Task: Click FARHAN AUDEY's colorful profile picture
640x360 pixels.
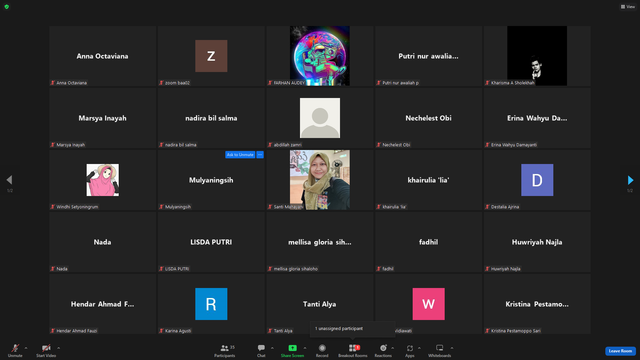Action: 320,56
